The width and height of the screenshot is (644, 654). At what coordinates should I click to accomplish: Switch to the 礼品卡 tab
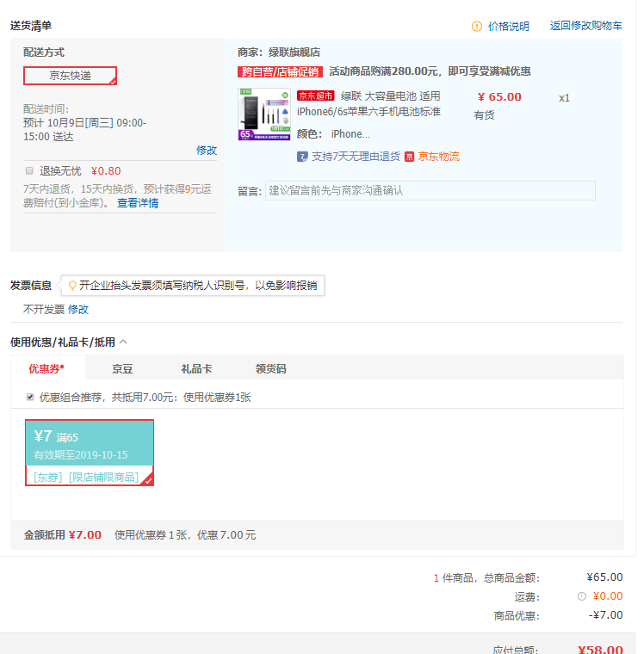(x=196, y=369)
